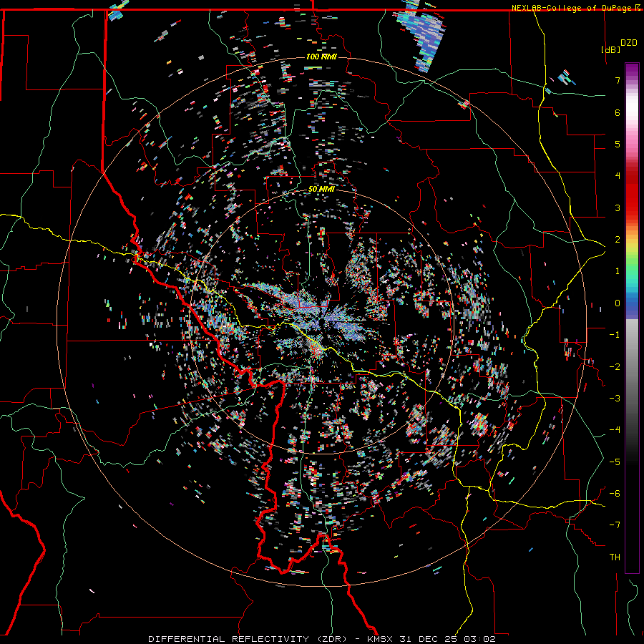This screenshot has width=644, height=644.
Task: Click the 100 NMI range ring label
Action: (x=321, y=57)
